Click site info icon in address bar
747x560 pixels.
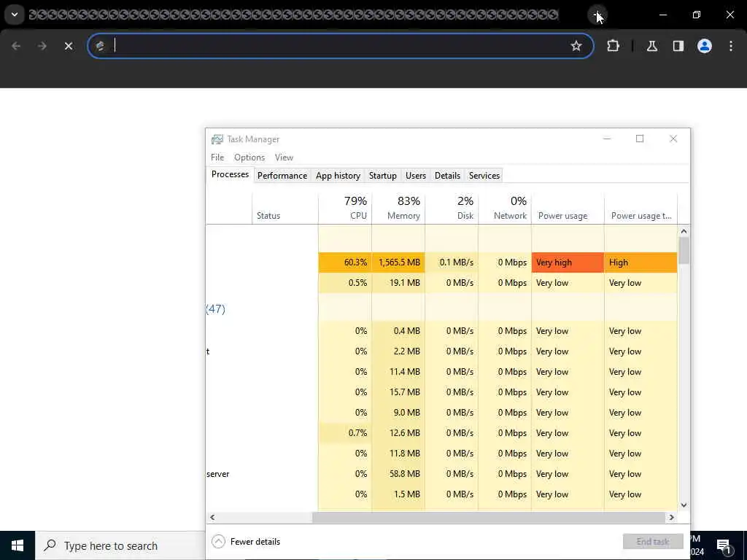[x=100, y=46]
